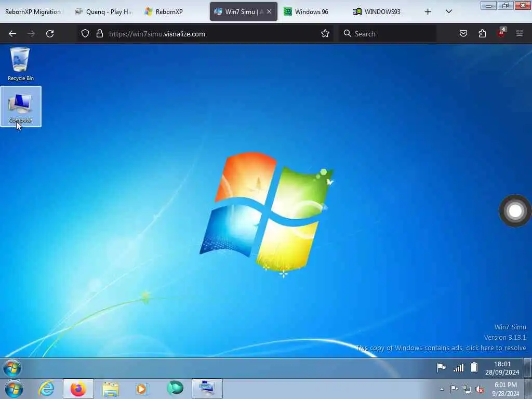Click 'This copy of Windows contains ads' link
Screen dimensions: 532x399
pos(441,348)
